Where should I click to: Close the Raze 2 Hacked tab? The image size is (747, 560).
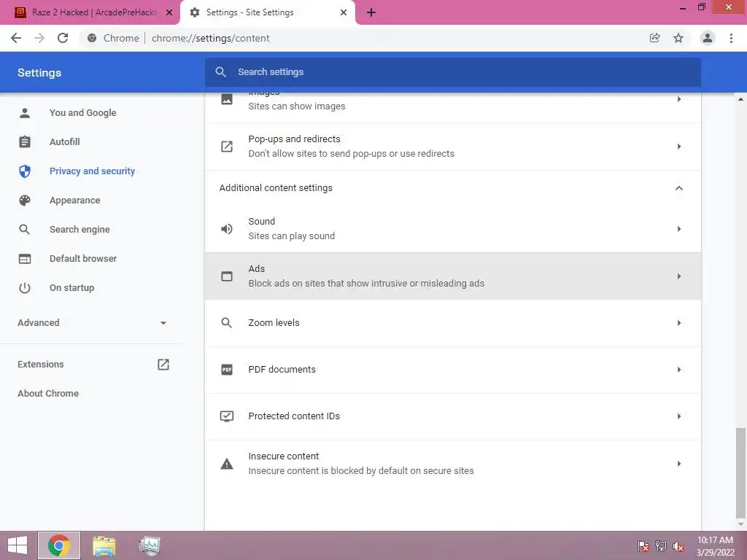pos(169,12)
